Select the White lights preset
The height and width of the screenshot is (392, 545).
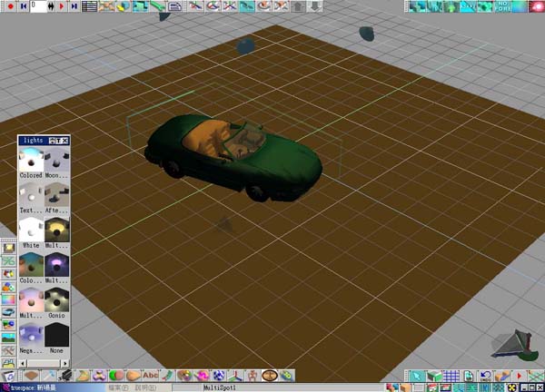[31, 229]
